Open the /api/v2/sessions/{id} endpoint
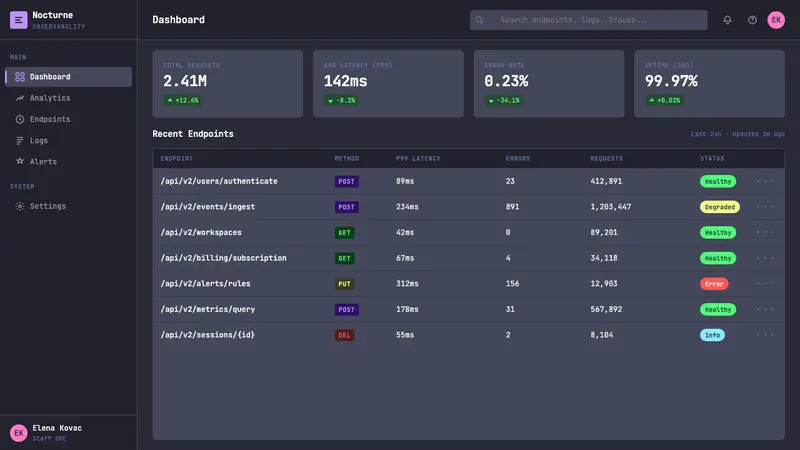Viewport: 800px width, 450px height. click(x=208, y=335)
